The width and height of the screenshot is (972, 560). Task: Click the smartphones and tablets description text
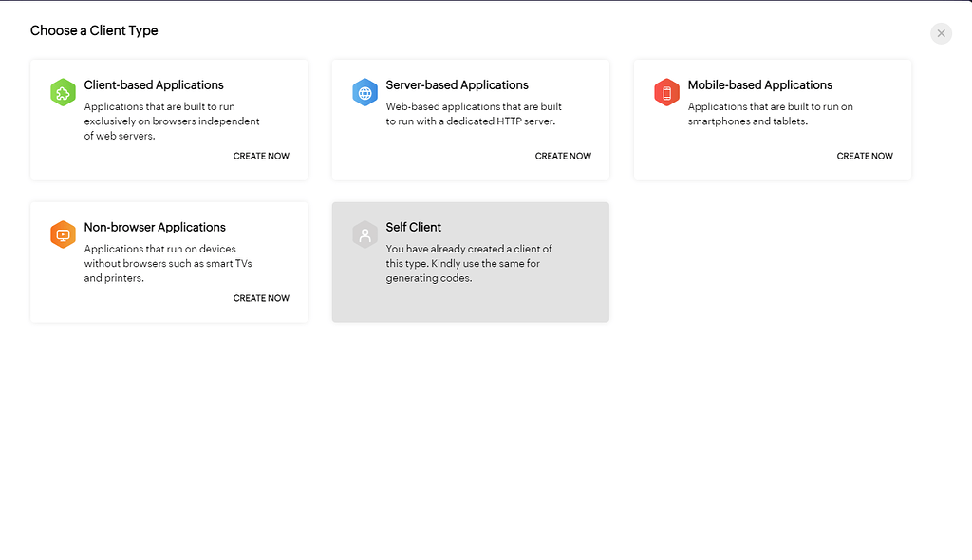coord(770,114)
